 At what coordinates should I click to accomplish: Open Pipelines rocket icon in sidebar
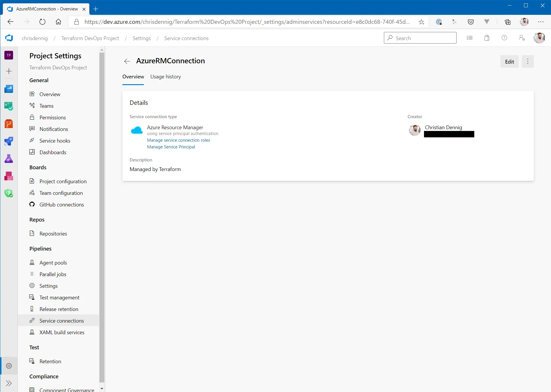(9, 141)
